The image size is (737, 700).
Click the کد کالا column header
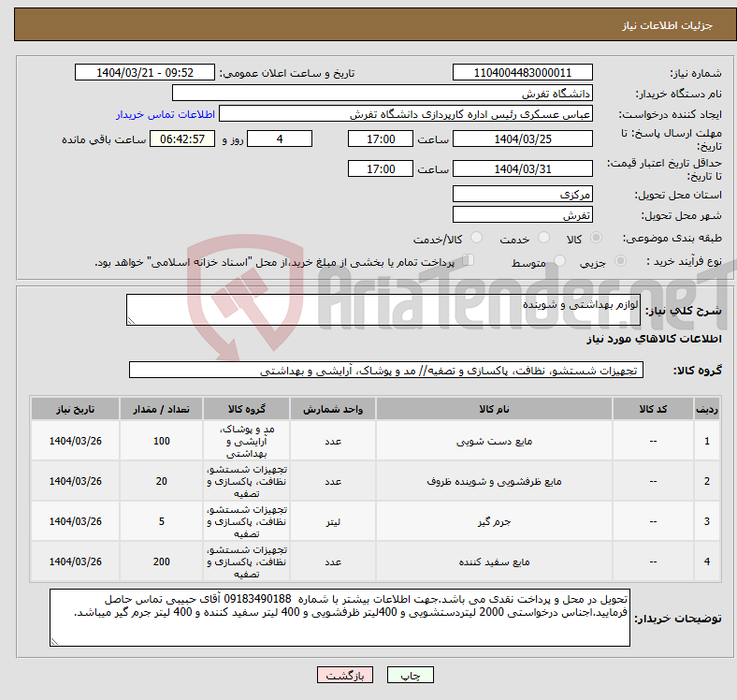pos(653,409)
